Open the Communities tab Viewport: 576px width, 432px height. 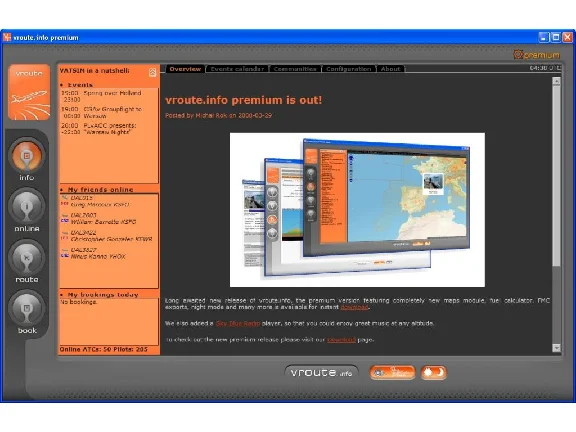click(x=295, y=69)
